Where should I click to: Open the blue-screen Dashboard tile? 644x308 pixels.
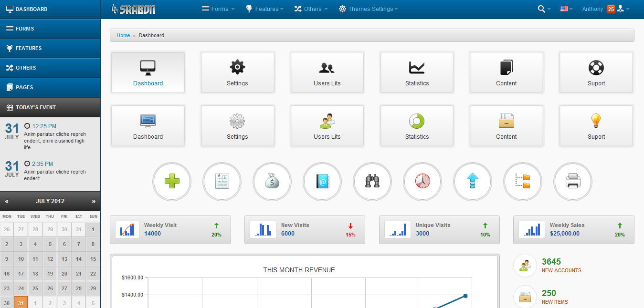point(148,126)
